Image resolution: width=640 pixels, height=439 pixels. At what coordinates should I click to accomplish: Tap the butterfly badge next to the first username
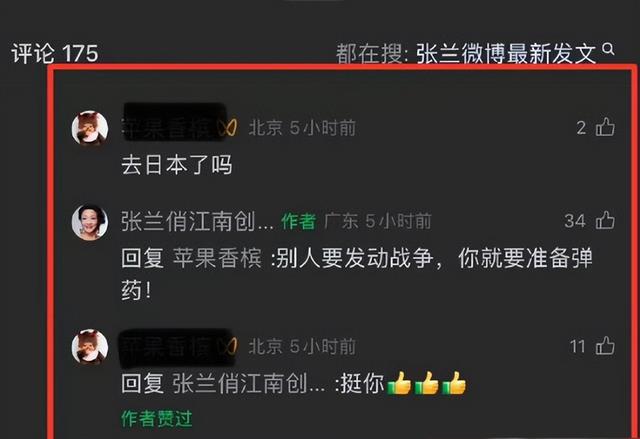pyautogui.click(x=228, y=128)
